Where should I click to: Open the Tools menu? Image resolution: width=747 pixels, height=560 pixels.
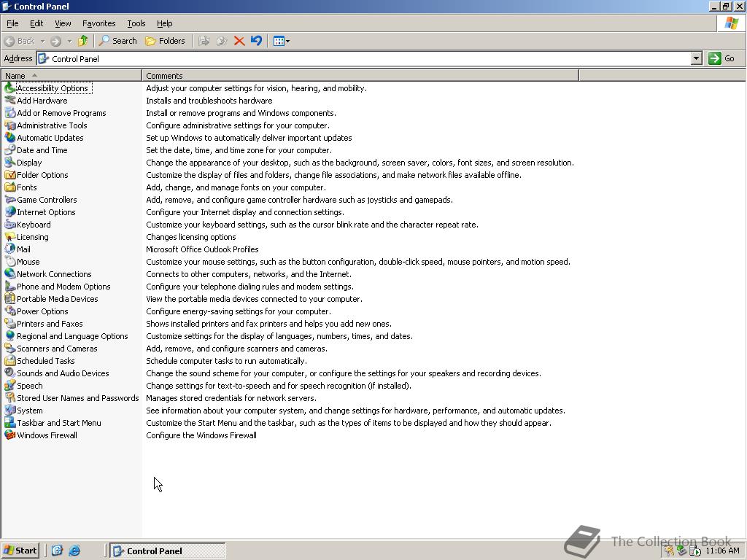pos(136,23)
